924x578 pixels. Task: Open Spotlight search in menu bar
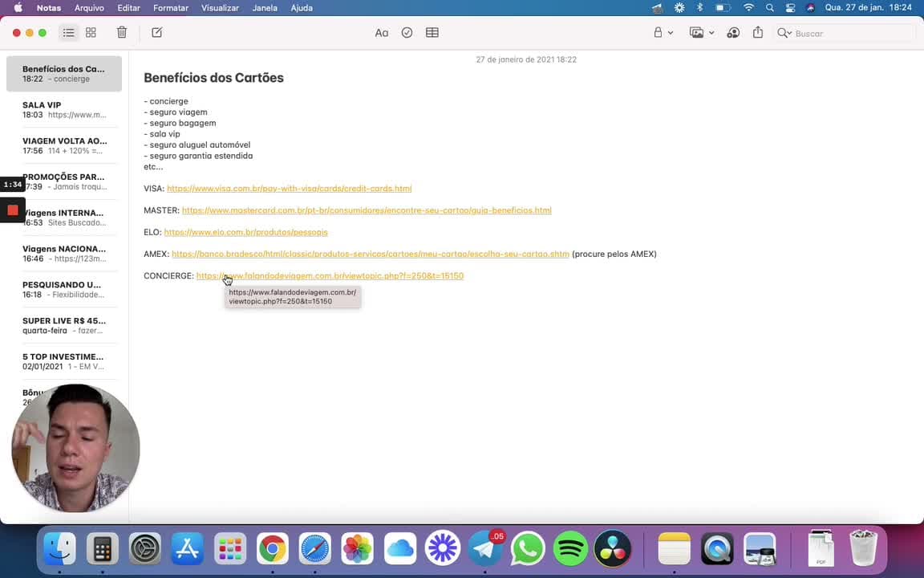(x=770, y=8)
